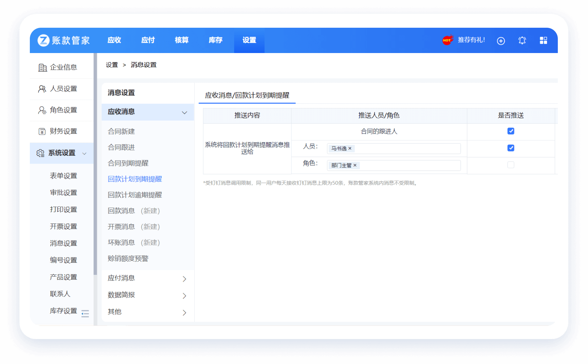Remove the 马书逸 tag with its x

350,148
